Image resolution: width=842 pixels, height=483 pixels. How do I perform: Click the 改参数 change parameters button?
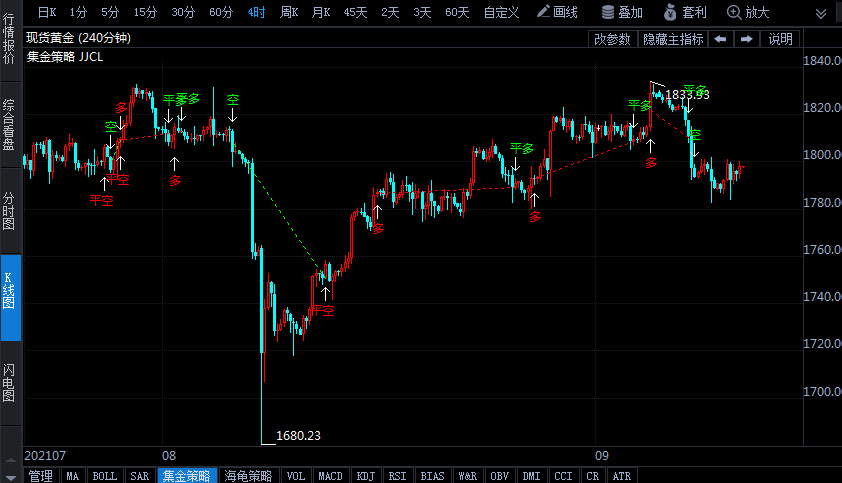click(612, 39)
